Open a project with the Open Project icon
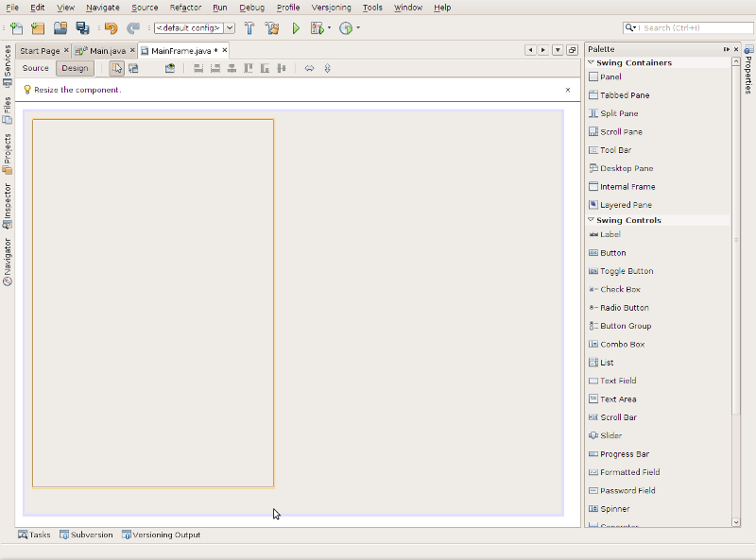This screenshot has height=560, width=756. click(60, 28)
